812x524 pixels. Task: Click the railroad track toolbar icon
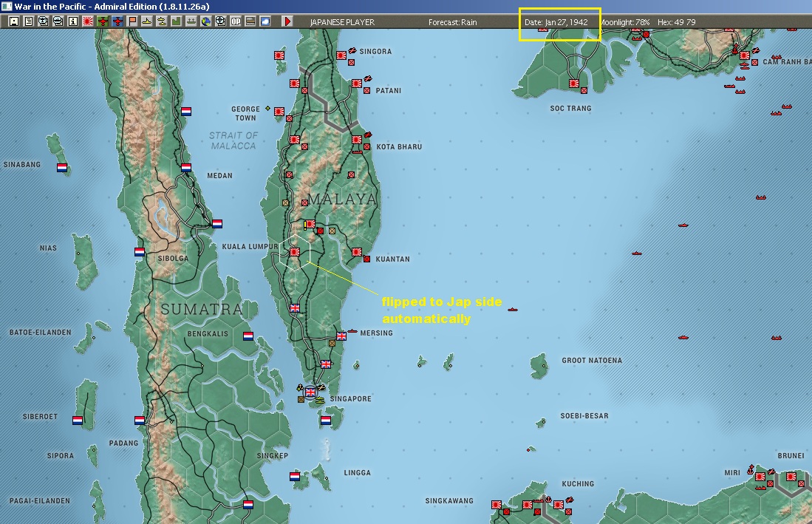tap(250, 21)
